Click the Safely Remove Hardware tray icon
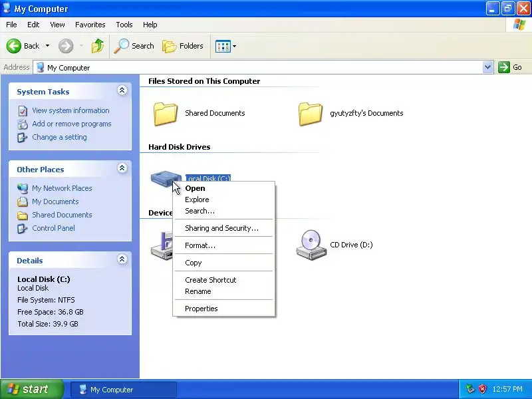 [x=470, y=389]
